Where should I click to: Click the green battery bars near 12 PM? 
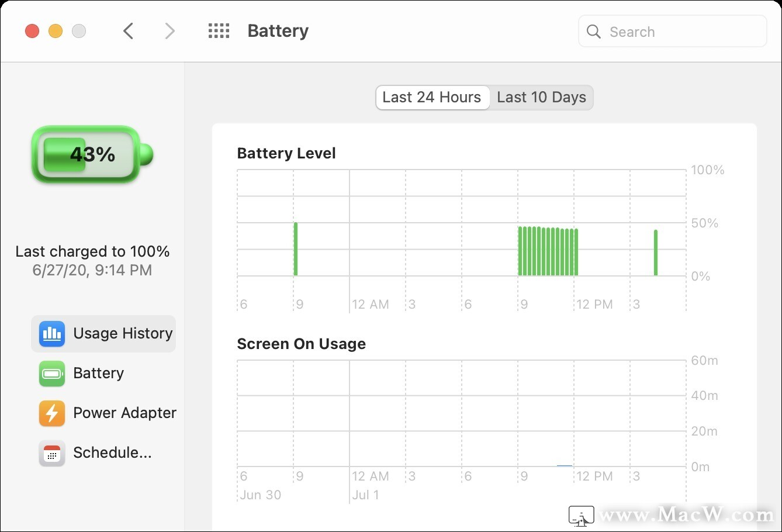[x=548, y=251]
